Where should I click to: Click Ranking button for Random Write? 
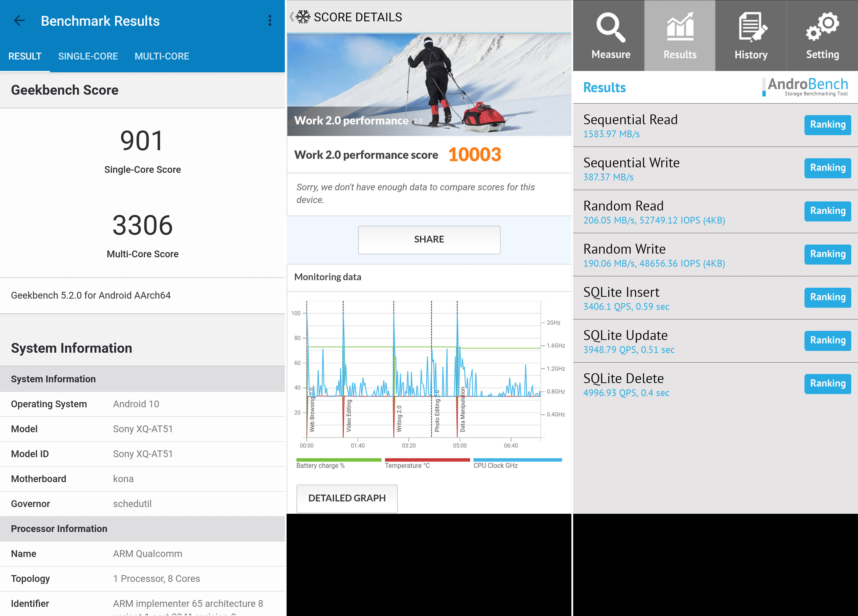828,254
